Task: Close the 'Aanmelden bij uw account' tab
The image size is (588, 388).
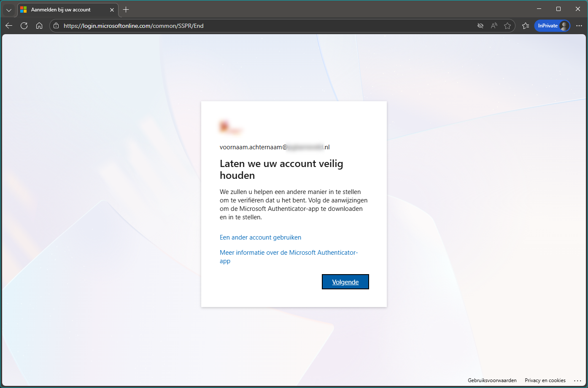Action: [x=112, y=10]
